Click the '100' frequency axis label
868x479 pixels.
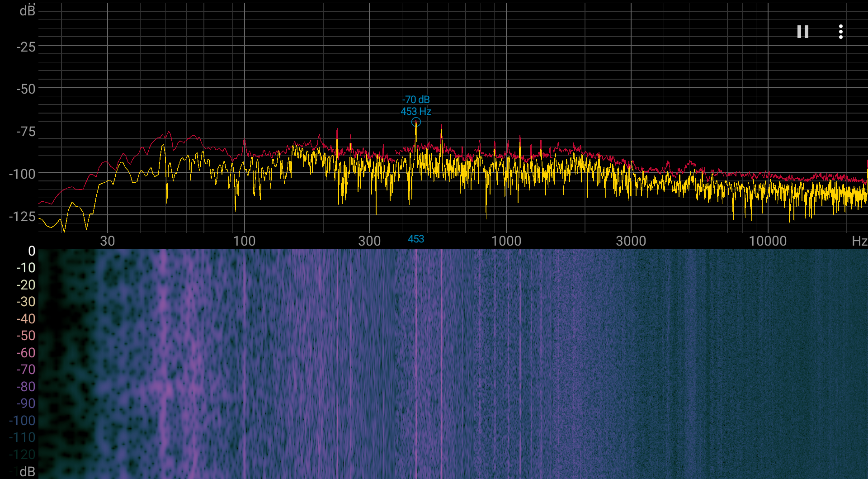[245, 241]
